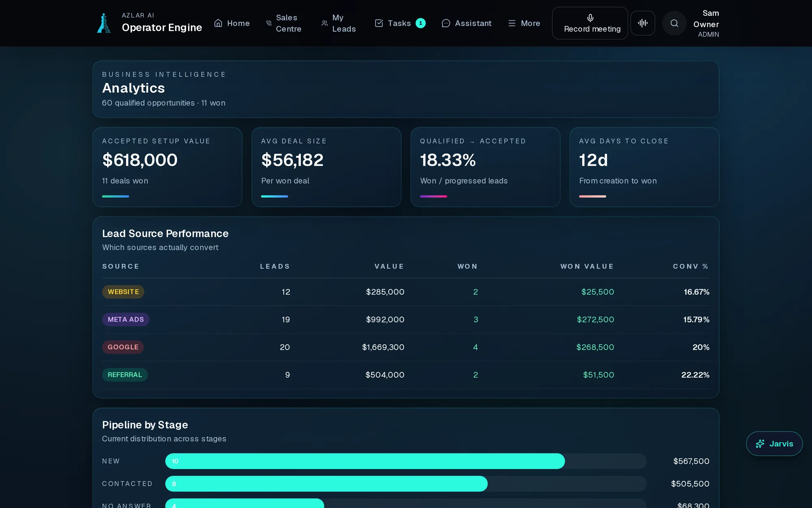This screenshot has width=812, height=508.
Task: Click the LEADS column header
Action: pyautogui.click(x=275, y=266)
